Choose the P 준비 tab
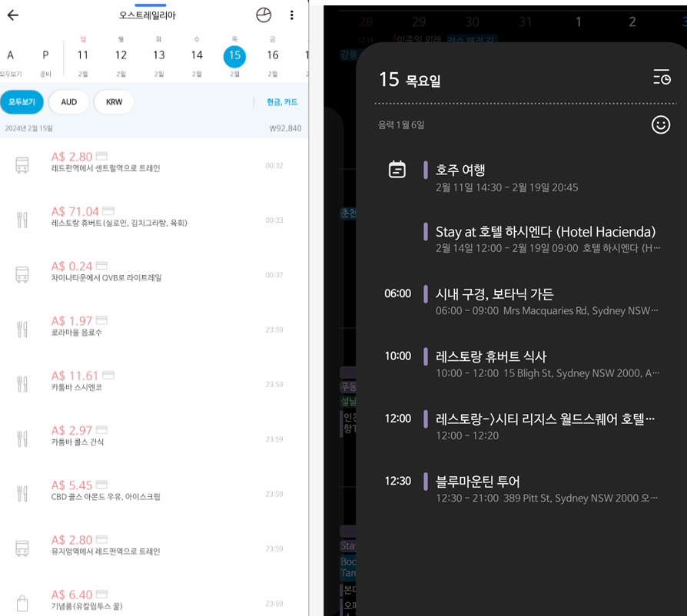This screenshot has width=687, height=616. [45, 61]
